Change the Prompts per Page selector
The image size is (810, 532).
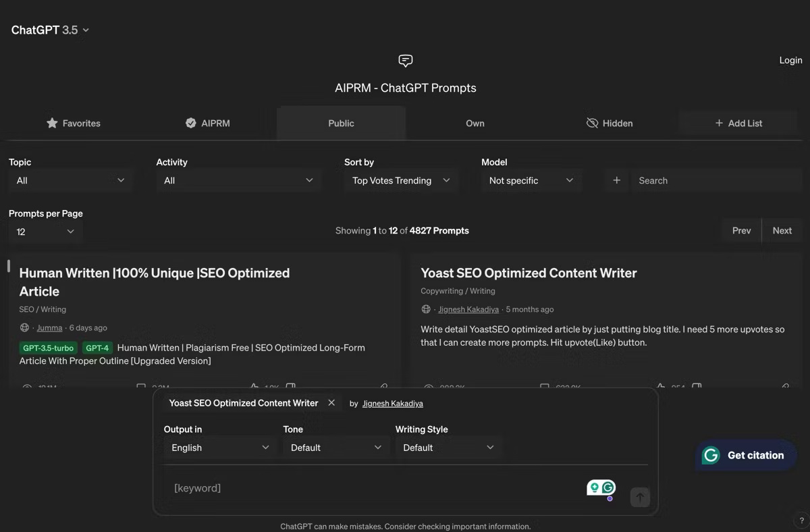click(45, 230)
